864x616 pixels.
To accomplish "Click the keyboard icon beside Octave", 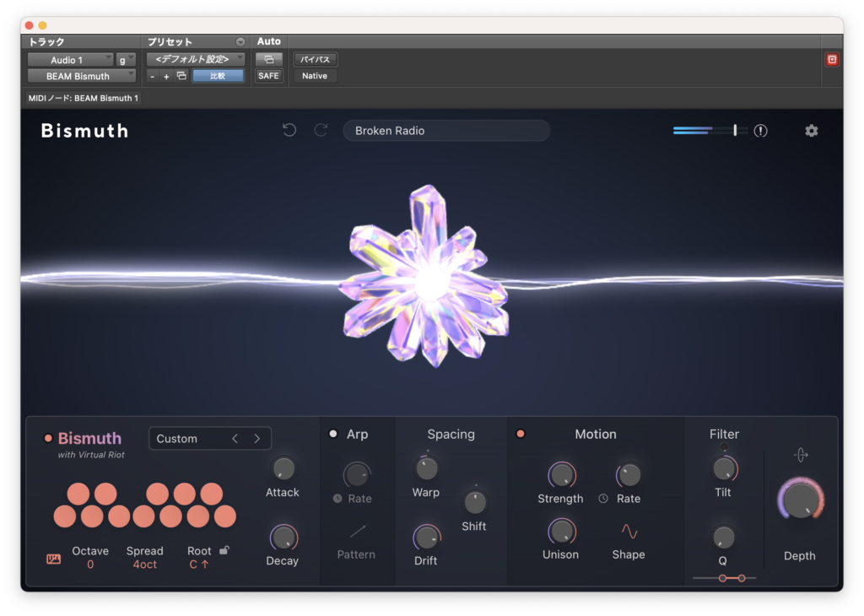I will tap(53, 559).
